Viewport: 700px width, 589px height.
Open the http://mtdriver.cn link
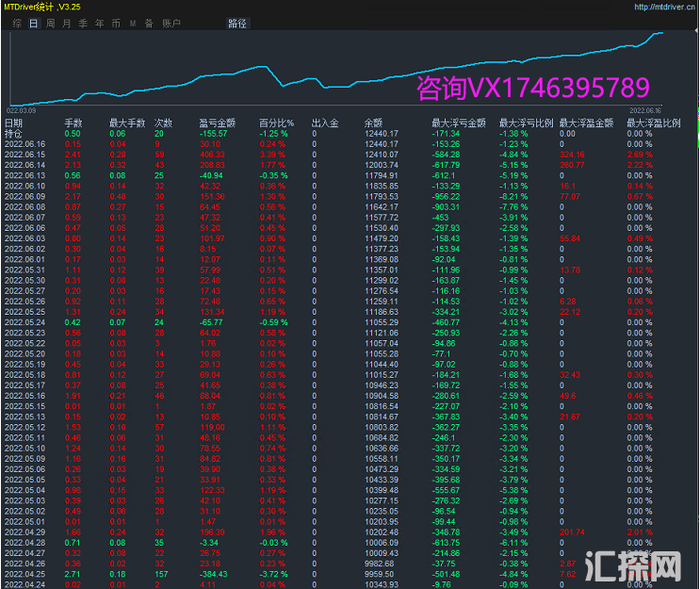coord(664,7)
